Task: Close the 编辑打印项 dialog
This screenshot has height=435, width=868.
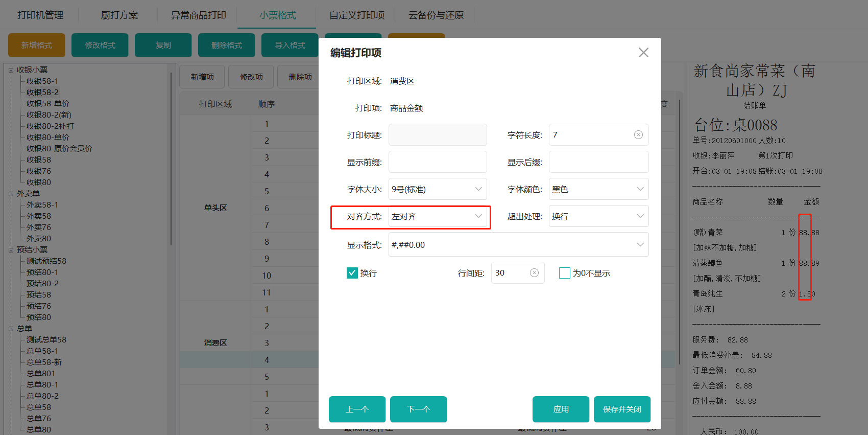Action: point(643,53)
